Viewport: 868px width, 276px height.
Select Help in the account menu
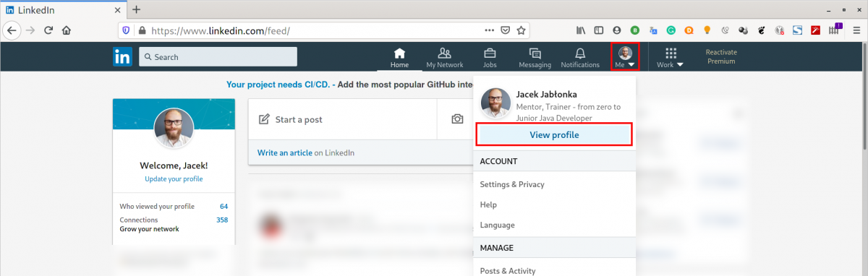click(x=488, y=204)
